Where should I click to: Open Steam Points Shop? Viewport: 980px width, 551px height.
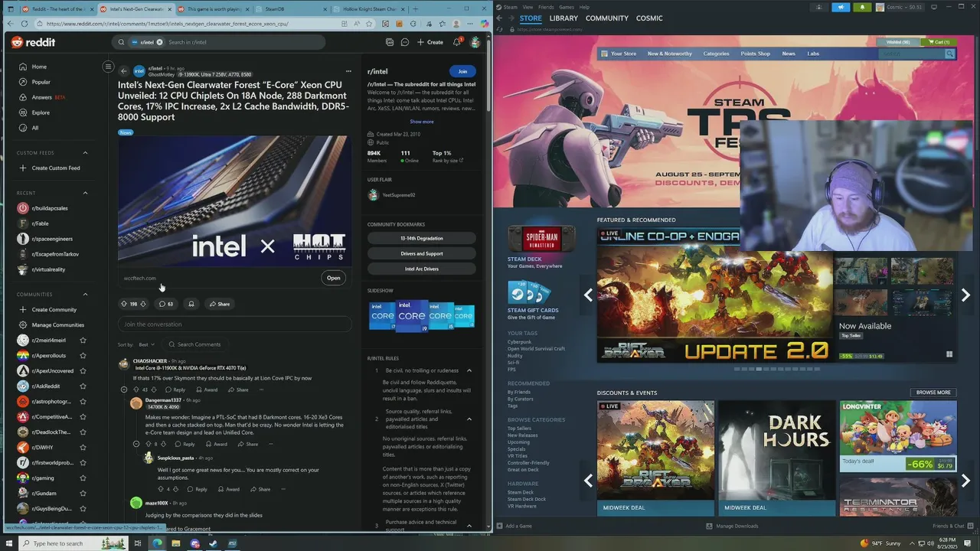[755, 54]
